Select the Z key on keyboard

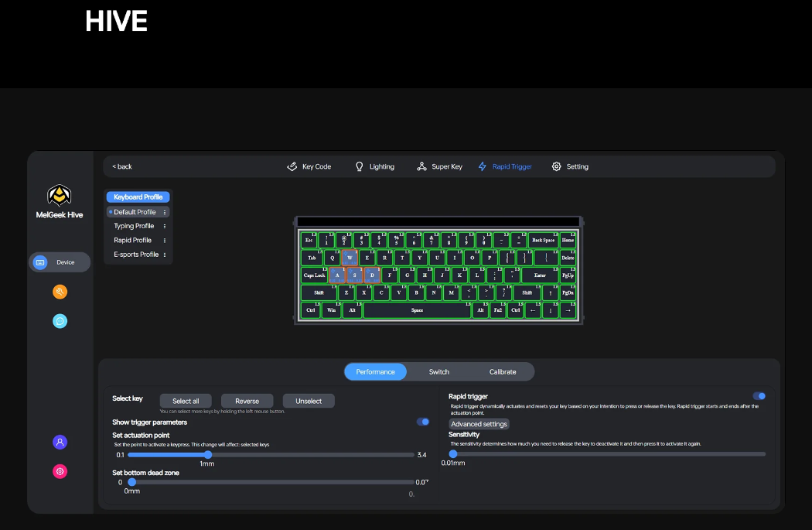click(x=346, y=292)
